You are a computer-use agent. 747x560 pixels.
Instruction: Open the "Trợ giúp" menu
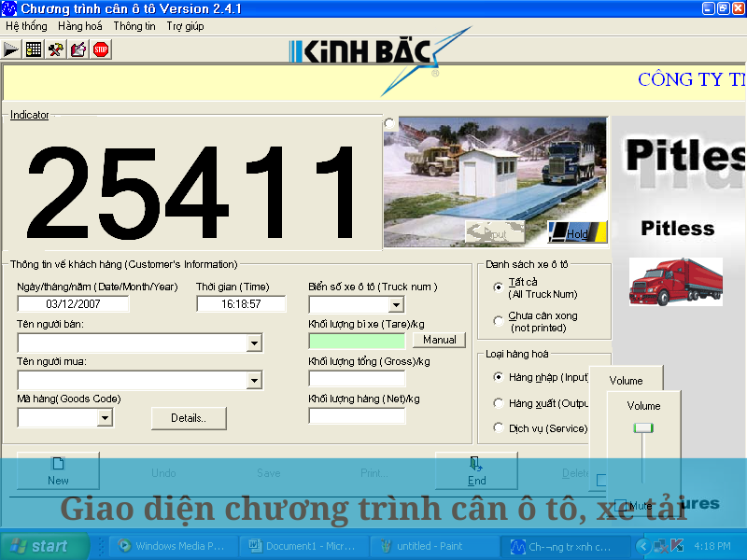tap(185, 26)
